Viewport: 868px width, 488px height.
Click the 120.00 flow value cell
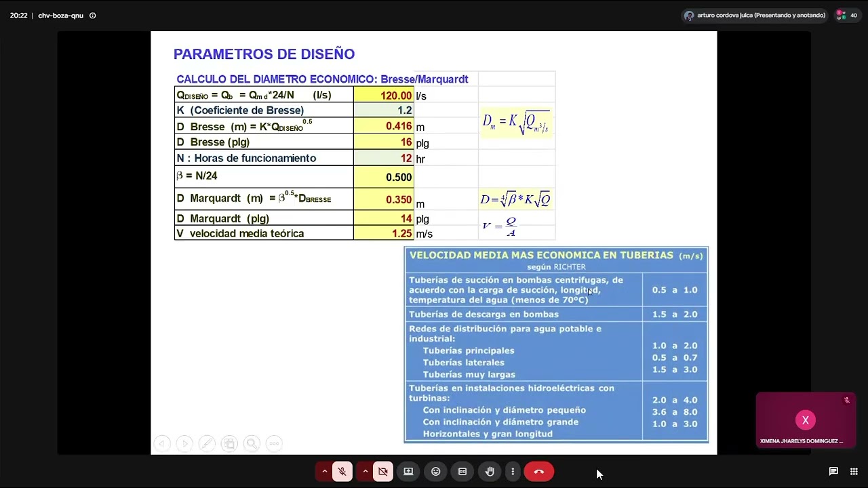pos(384,96)
